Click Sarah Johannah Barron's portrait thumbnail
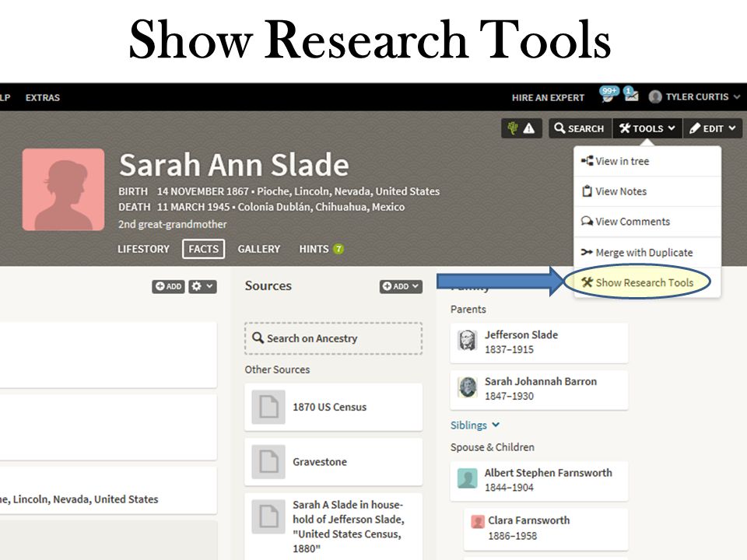 (467, 387)
